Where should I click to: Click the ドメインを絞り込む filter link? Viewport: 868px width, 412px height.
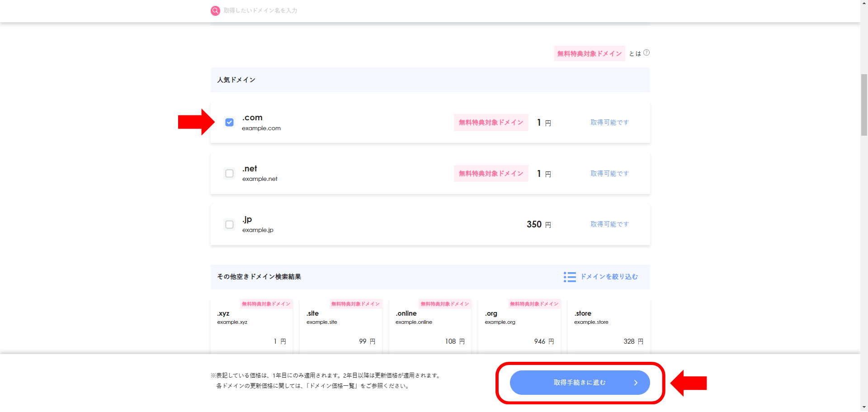pyautogui.click(x=609, y=277)
